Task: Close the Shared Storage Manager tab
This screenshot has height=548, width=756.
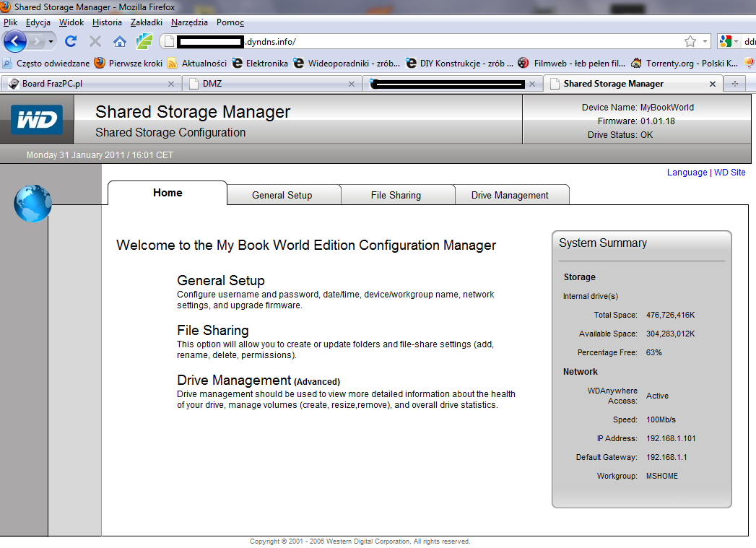Action: (x=713, y=84)
